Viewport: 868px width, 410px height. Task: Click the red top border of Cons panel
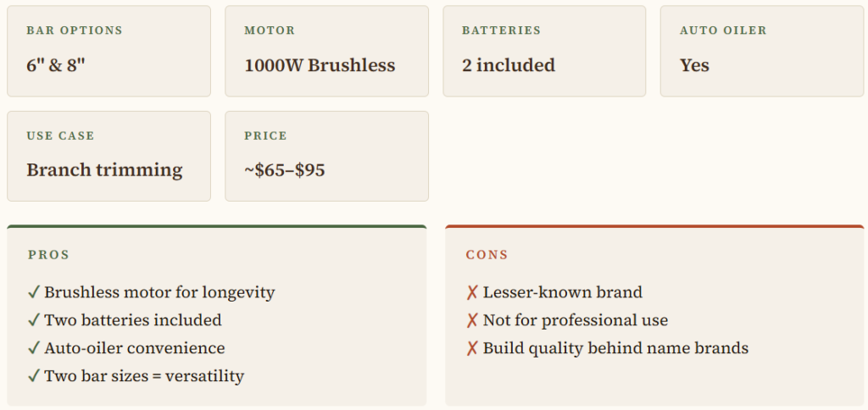pyautogui.click(x=654, y=226)
